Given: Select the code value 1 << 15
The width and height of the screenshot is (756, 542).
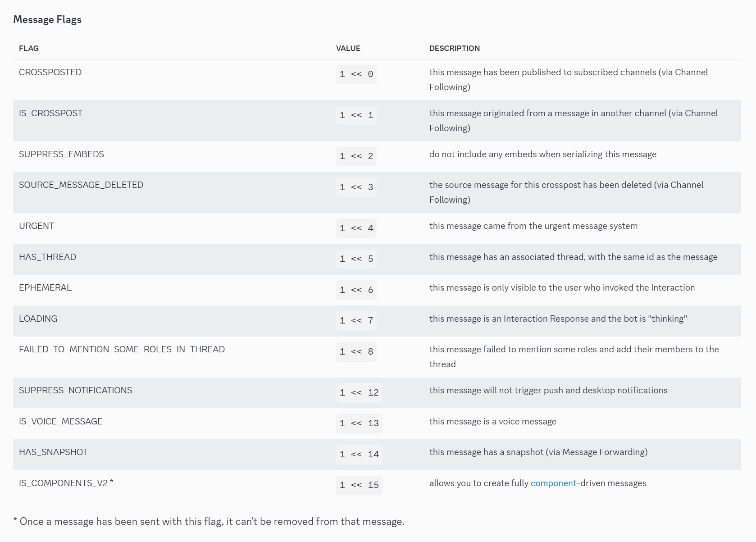Looking at the screenshot, I should 359,485.
